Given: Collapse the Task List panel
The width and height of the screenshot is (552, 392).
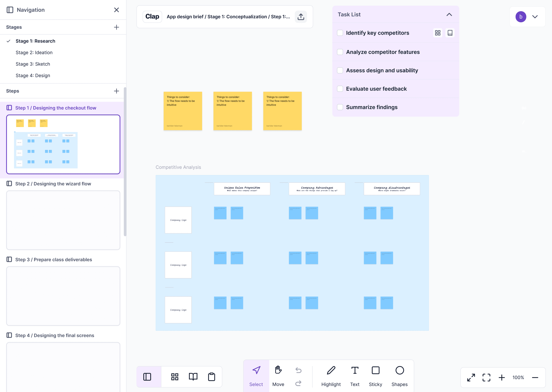Looking at the screenshot, I should [x=449, y=14].
